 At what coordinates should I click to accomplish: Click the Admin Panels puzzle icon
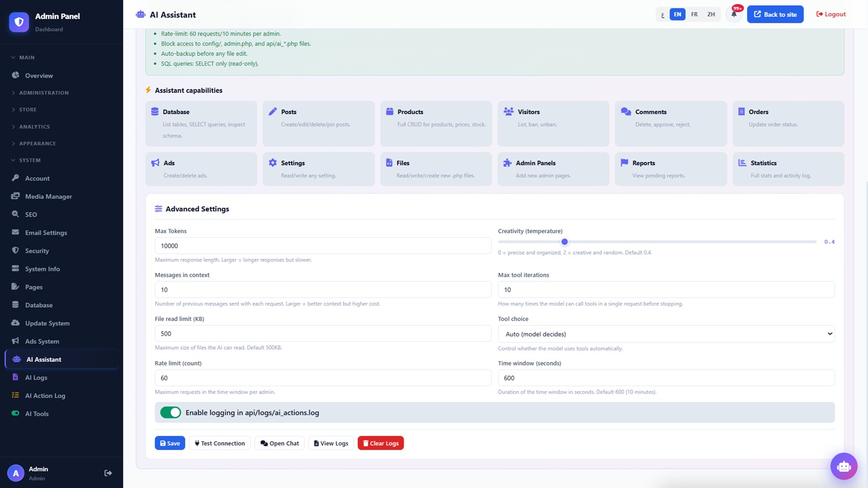tap(507, 162)
